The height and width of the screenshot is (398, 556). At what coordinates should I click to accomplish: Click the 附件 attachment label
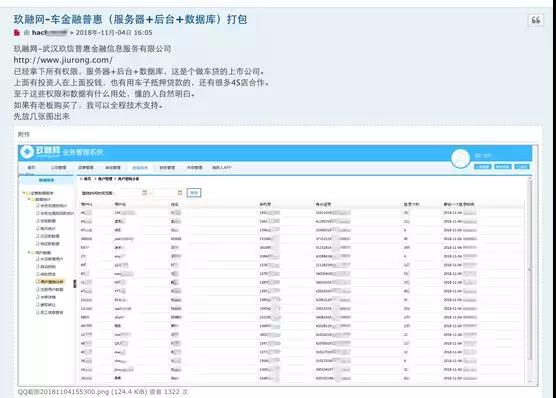click(23, 134)
